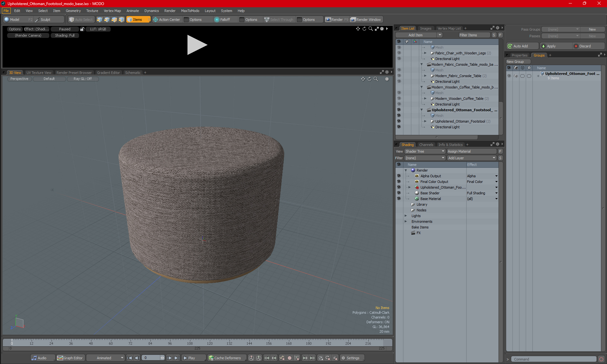Open Action Center tool

[167, 20]
